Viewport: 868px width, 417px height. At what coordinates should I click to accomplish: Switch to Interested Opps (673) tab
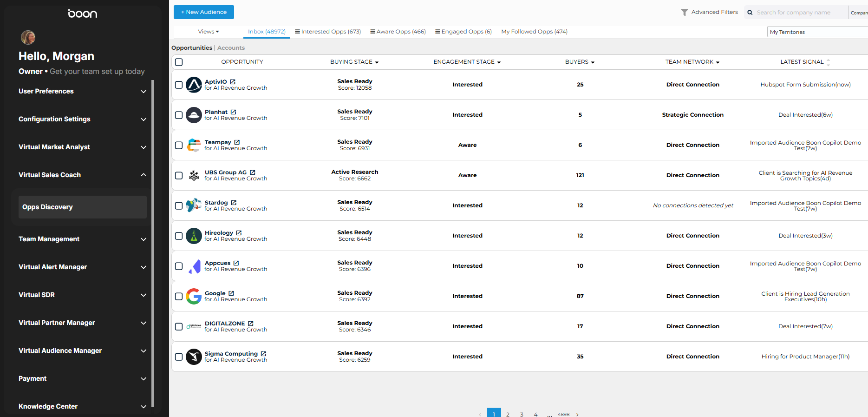tap(328, 32)
